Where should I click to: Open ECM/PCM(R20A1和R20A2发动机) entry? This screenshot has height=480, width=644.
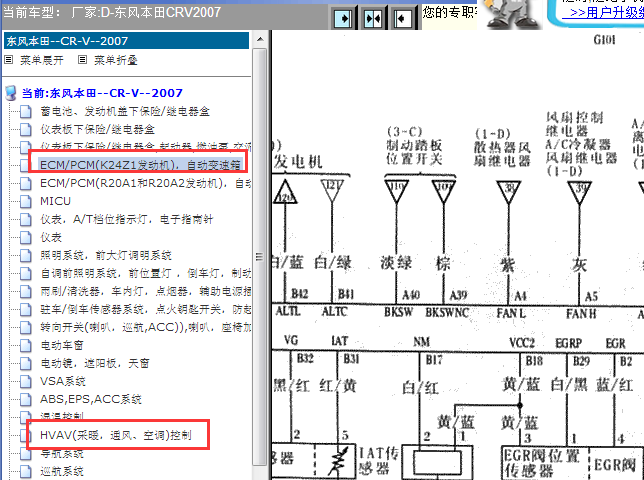(x=145, y=183)
